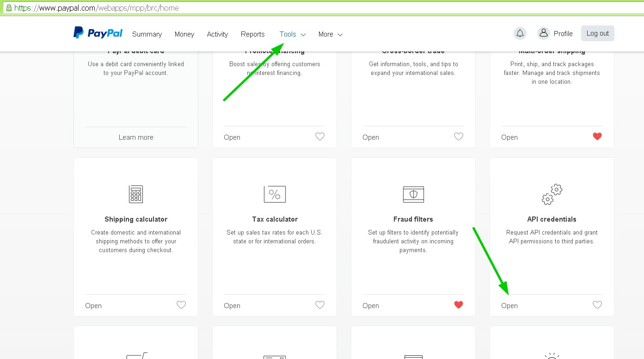
Task: Click the browser URL address field
Action: pyautogui.click(x=324, y=8)
